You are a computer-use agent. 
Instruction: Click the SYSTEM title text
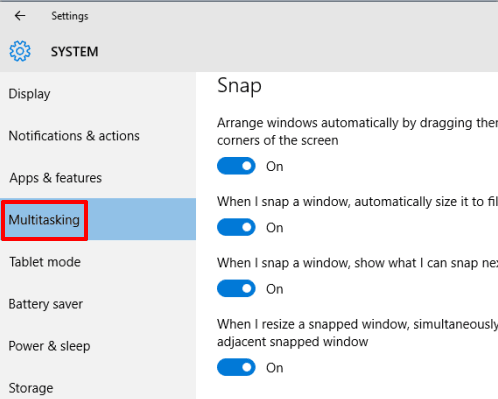coord(75,52)
